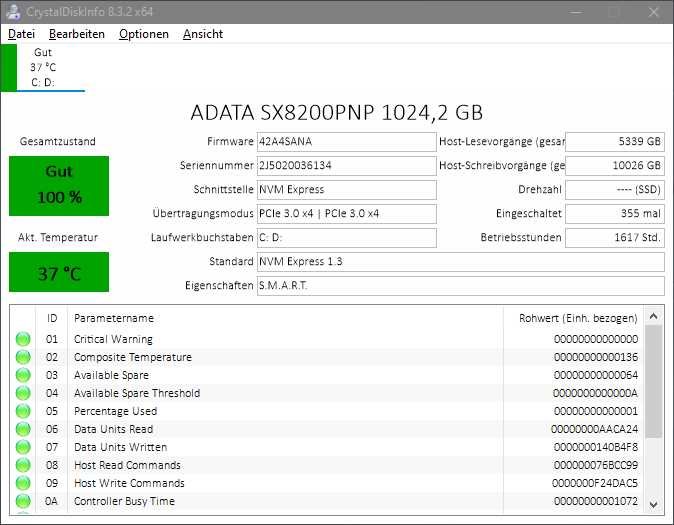
Task: Open the Optionen menu
Action: coord(144,34)
